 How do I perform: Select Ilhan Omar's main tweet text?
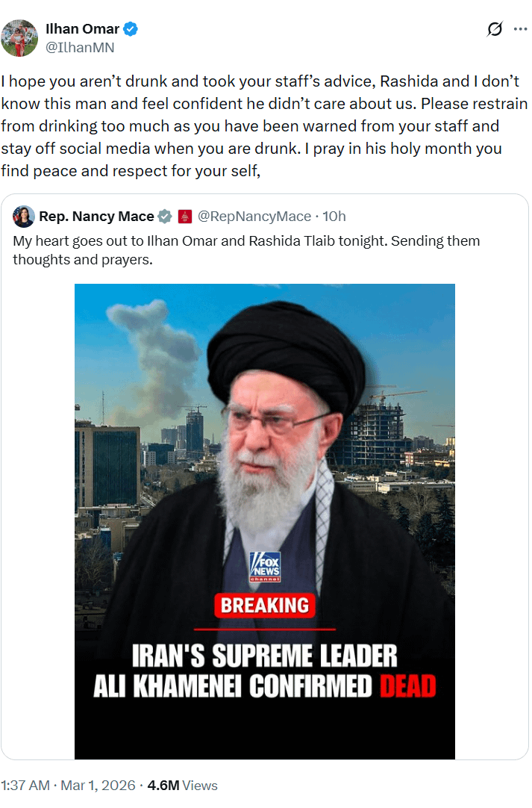264,126
